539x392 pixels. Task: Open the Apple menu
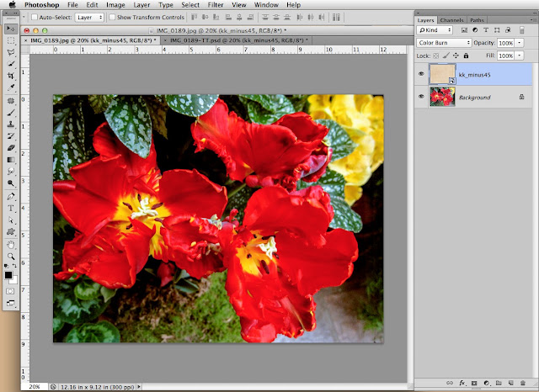(x=13, y=4)
